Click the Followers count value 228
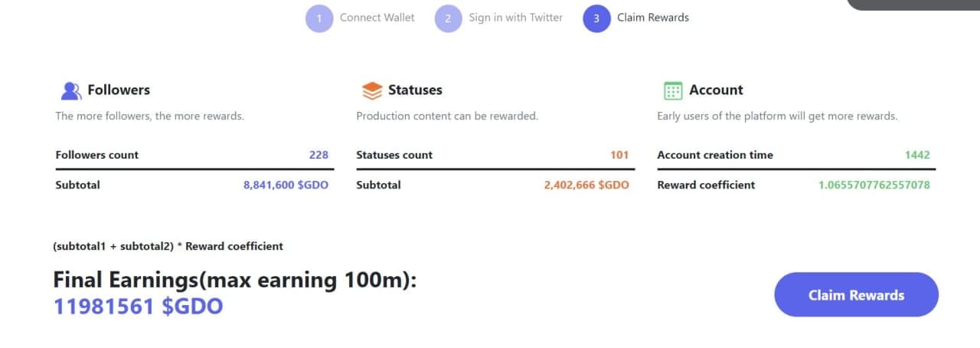 [x=318, y=155]
